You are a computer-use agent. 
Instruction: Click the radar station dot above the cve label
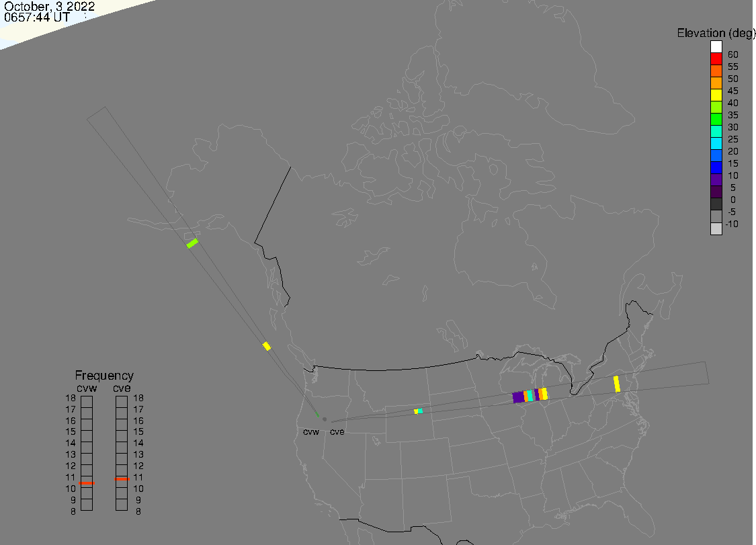325,419
